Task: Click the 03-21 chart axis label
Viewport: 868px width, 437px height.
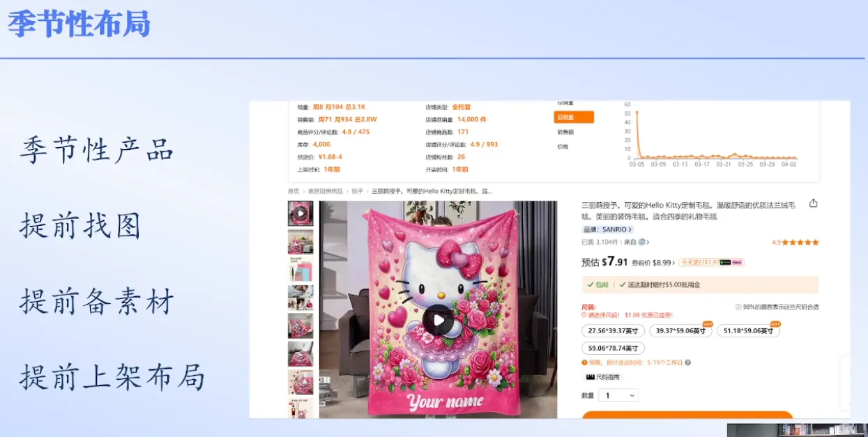Action: (724, 164)
